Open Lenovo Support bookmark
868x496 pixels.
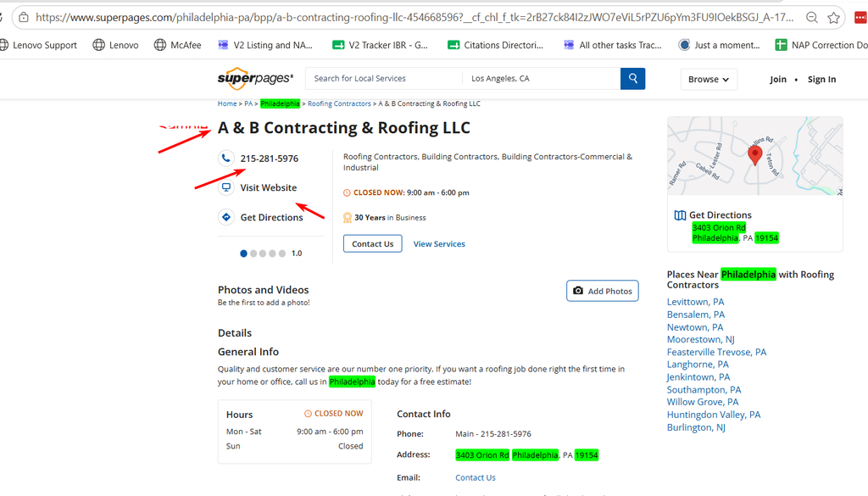click(x=39, y=45)
